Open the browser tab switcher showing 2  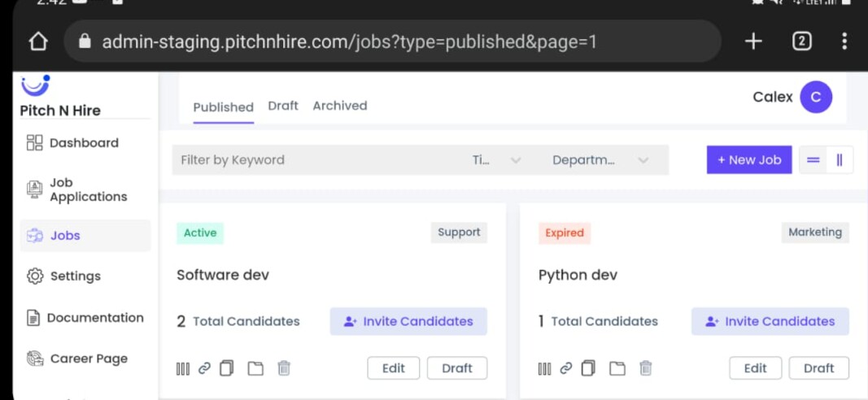click(x=801, y=41)
